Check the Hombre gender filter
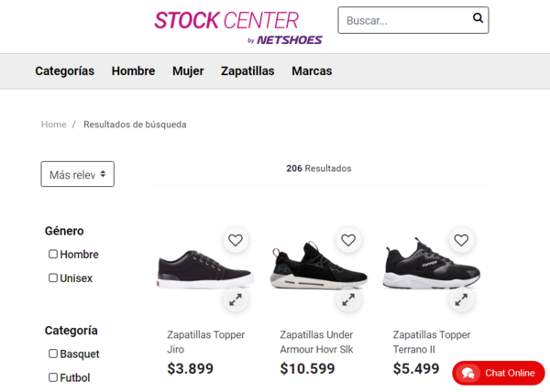This screenshot has width=550, height=392. [53, 255]
